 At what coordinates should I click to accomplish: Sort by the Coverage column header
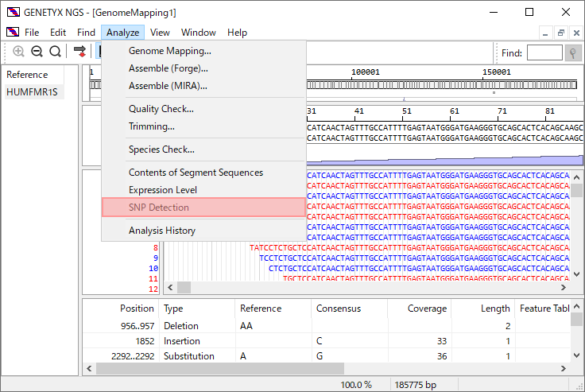(x=420, y=309)
